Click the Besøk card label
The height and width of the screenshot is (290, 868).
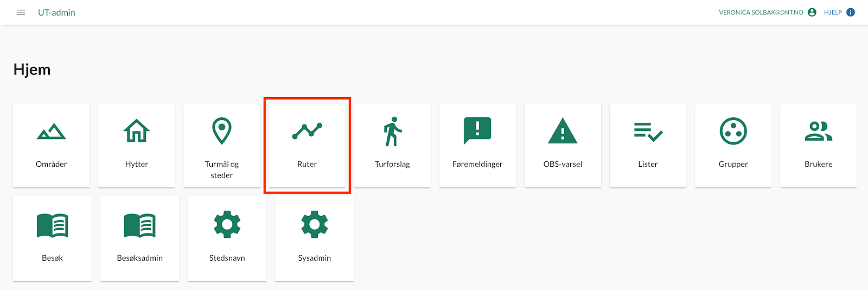(x=53, y=258)
